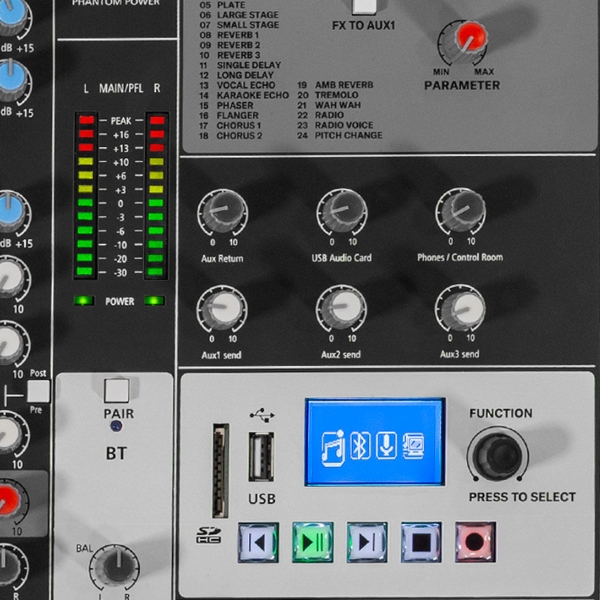Click the '19 AMB REVERB' effect label

[335, 85]
